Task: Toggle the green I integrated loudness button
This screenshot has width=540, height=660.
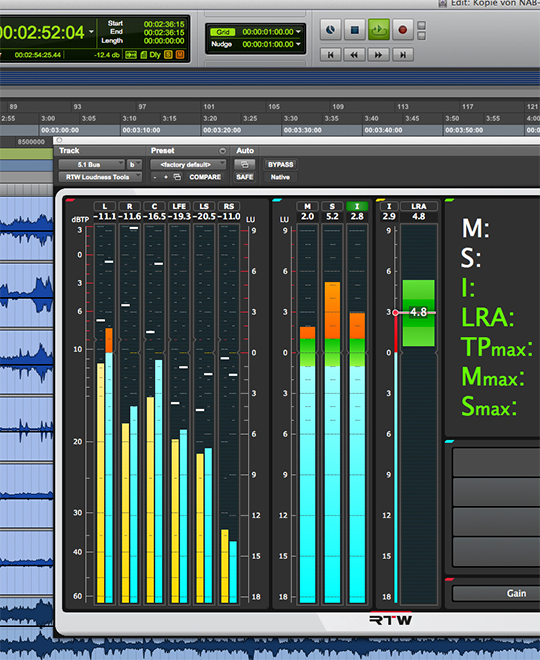Action: (x=357, y=206)
